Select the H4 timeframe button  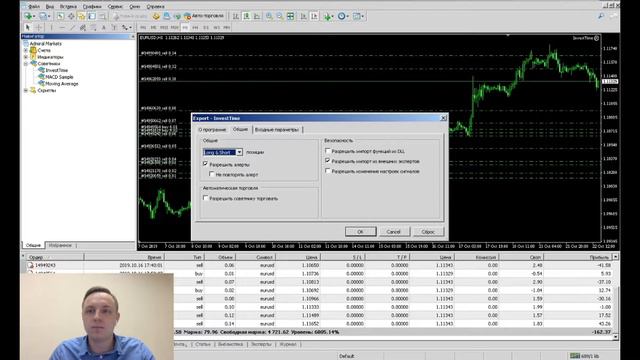point(196,27)
